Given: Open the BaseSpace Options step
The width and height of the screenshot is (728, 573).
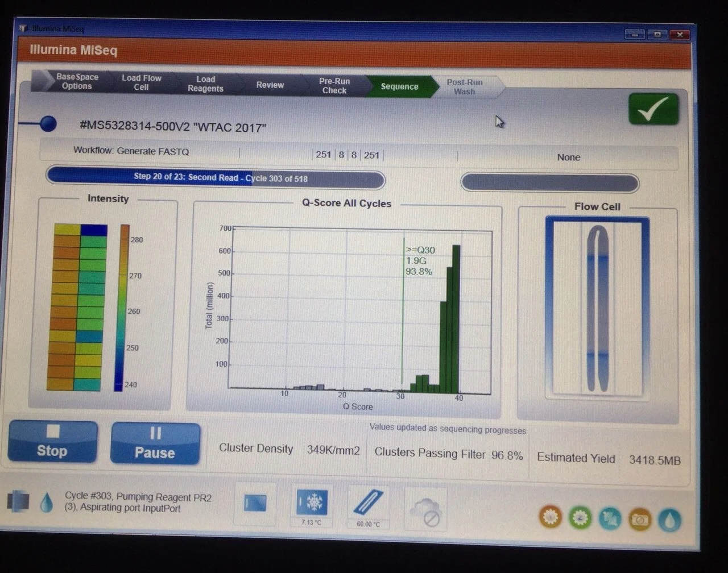Looking at the screenshot, I should [77, 81].
